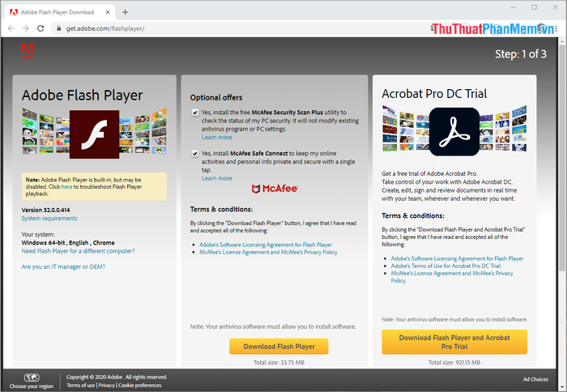567x392 pixels.
Task: Open McAfee's License Agreement link in middle panel
Action: click(x=268, y=253)
